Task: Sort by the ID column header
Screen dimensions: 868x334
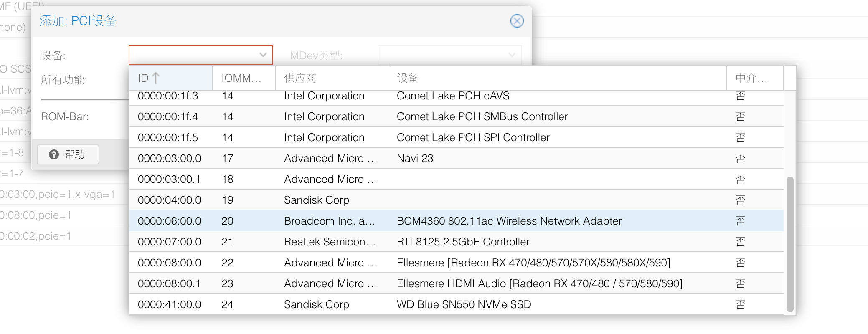Action: [x=171, y=78]
